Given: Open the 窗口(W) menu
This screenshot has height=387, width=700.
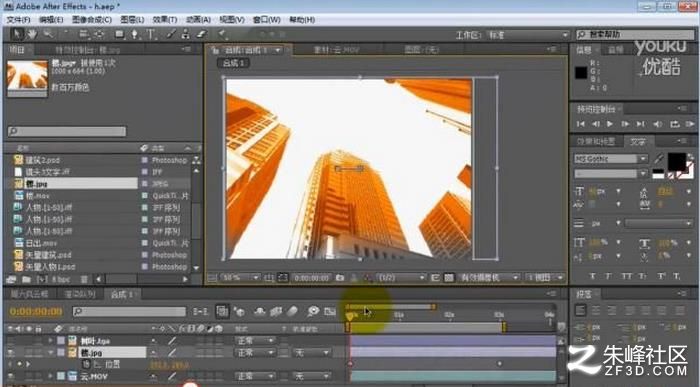Looking at the screenshot, I should pyautogui.click(x=267, y=20).
